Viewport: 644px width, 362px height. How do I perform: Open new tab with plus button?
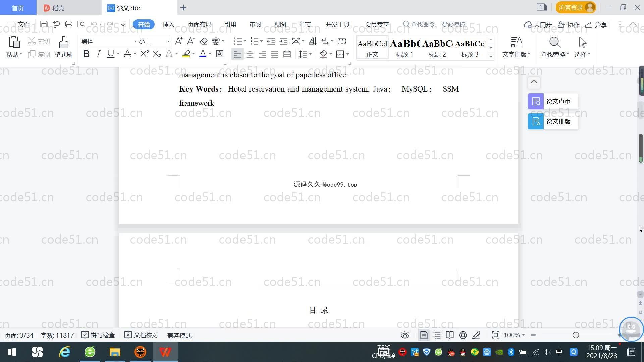coord(183,7)
